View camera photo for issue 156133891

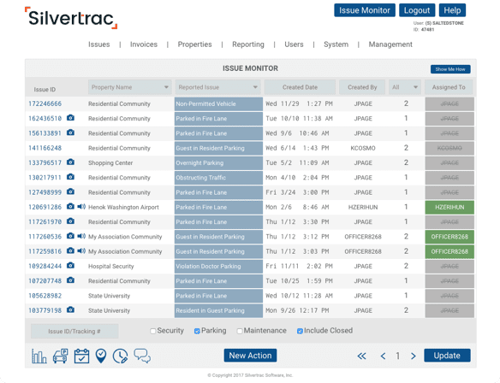click(70, 132)
